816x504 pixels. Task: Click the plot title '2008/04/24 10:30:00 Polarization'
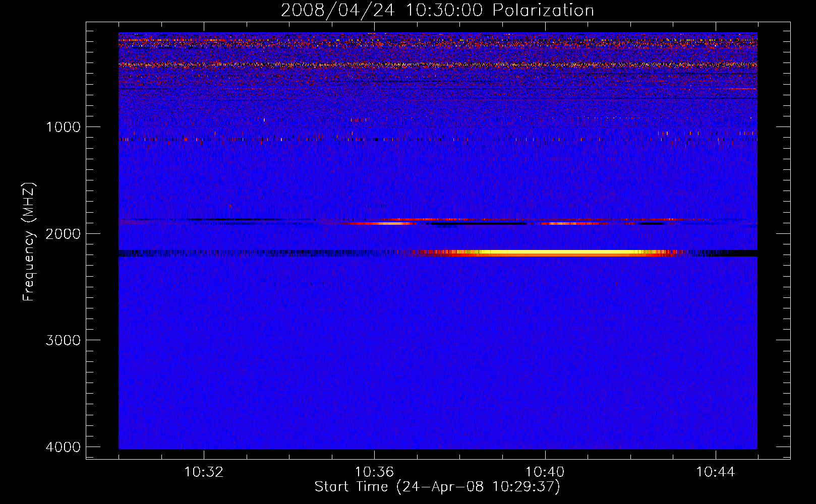click(x=437, y=10)
